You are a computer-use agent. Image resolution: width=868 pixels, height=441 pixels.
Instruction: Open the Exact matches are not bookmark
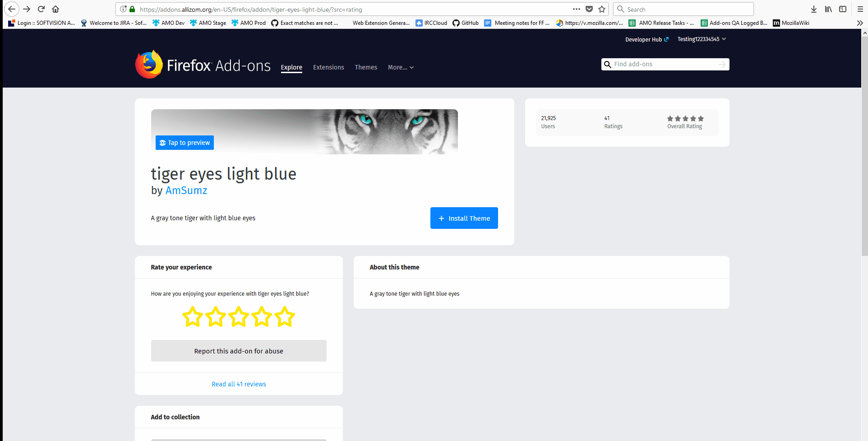[x=305, y=23]
